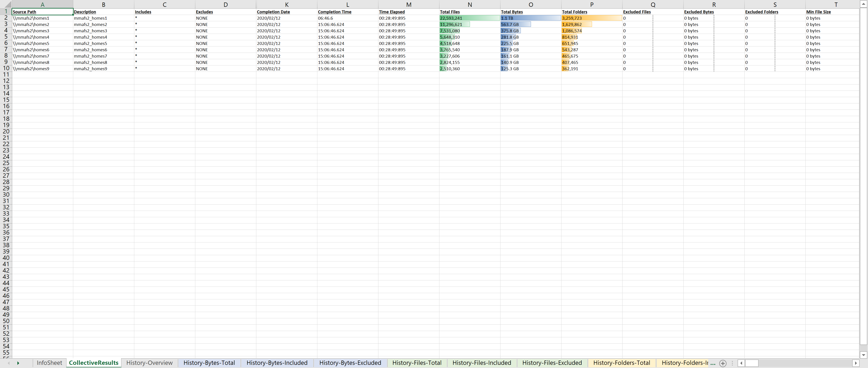
Task: Select Total Files value 7,531,080
Action: [470, 31]
